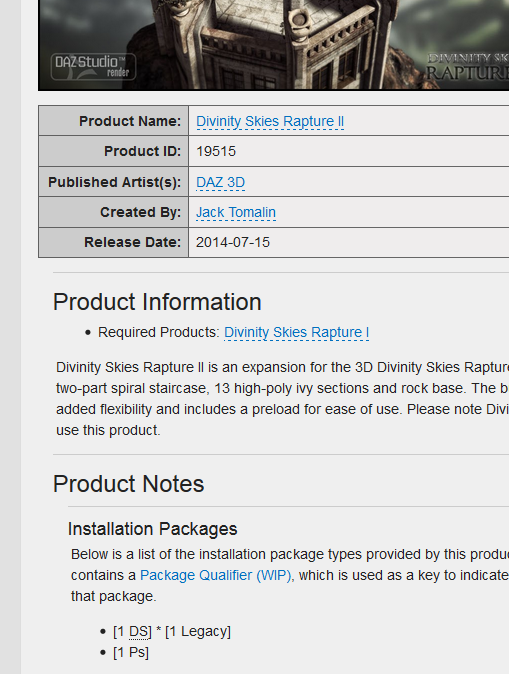Click the Published Artist(s) label cell

click(x=113, y=182)
